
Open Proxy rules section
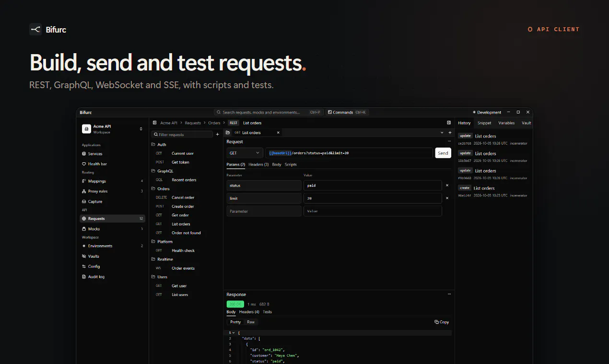113,191
